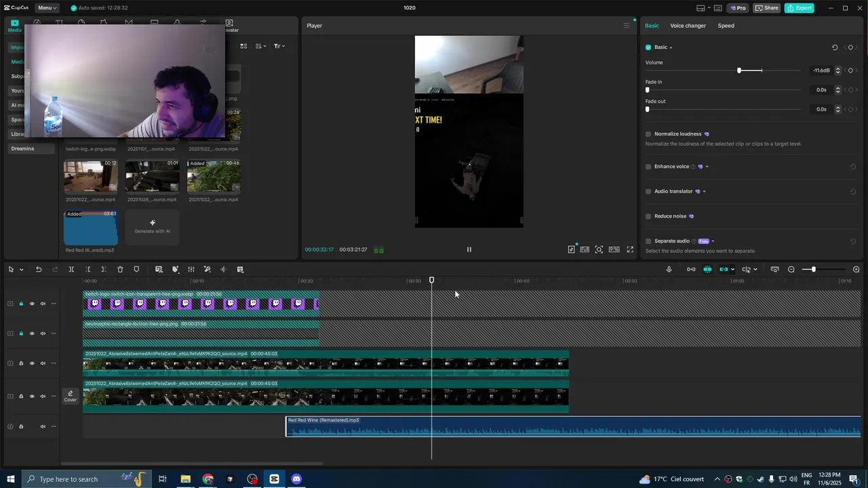This screenshot has width=868, height=488.
Task: Open fullscreen player view
Action: 630,249
